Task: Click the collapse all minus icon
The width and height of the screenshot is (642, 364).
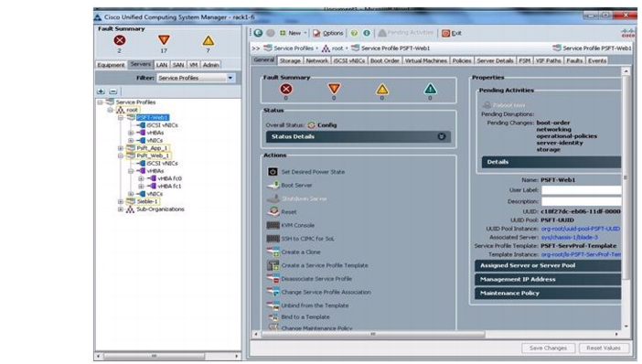Action: [113, 91]
